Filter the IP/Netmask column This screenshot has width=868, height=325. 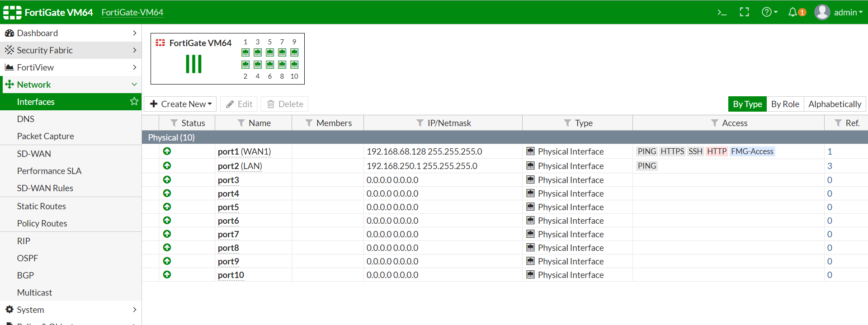pyautogui.click(x=420, y=123)
